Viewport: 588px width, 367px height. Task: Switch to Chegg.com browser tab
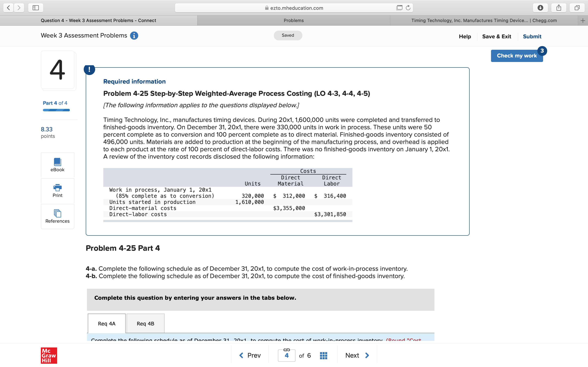[484, 20]
